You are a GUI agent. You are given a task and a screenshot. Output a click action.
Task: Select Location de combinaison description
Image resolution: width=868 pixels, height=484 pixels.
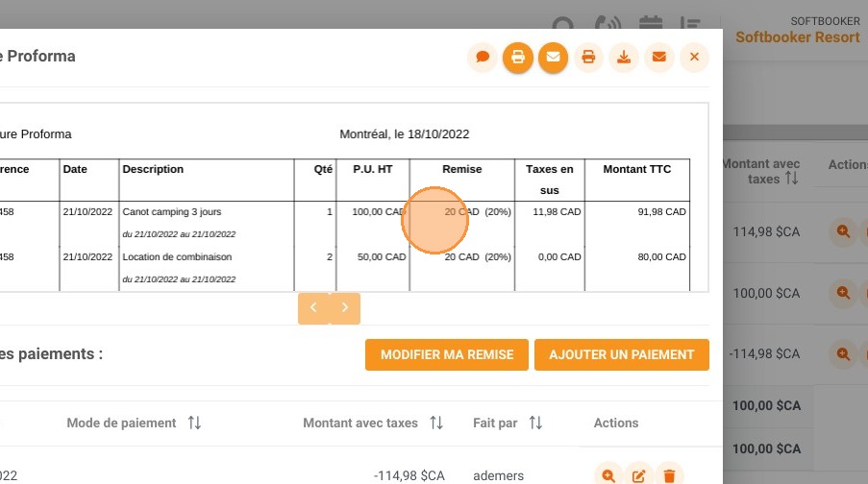[x=177, y=257]
